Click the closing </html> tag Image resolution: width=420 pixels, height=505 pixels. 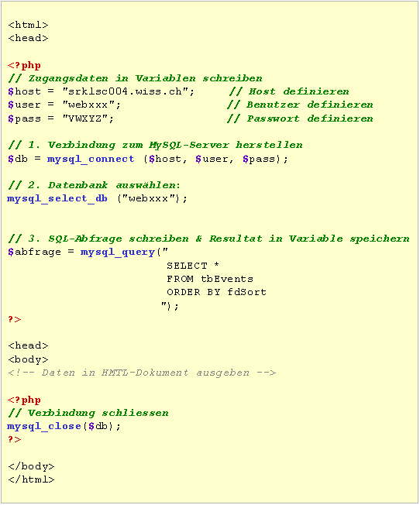coord(31,479)
